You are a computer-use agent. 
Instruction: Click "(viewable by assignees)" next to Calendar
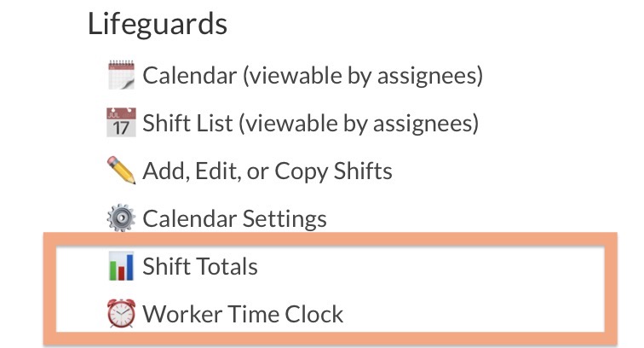[364, 76]
